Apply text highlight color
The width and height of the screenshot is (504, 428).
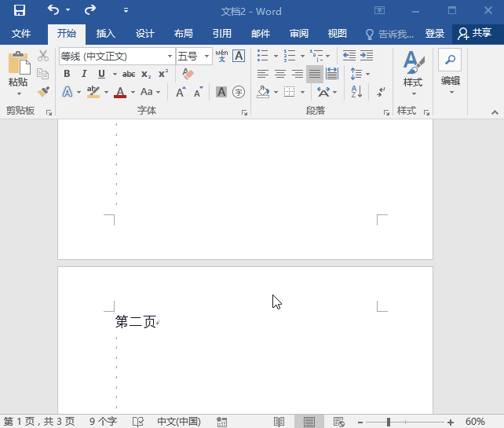point(93,93)
